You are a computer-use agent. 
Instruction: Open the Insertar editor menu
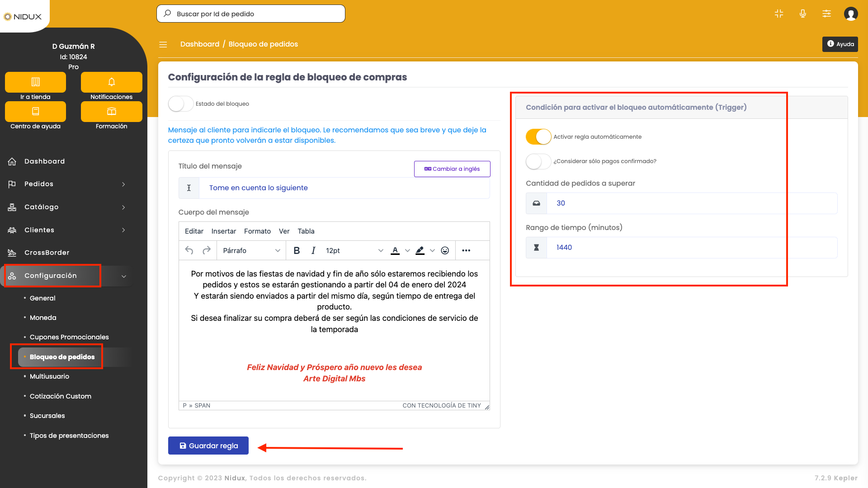(x=224, y=231)
